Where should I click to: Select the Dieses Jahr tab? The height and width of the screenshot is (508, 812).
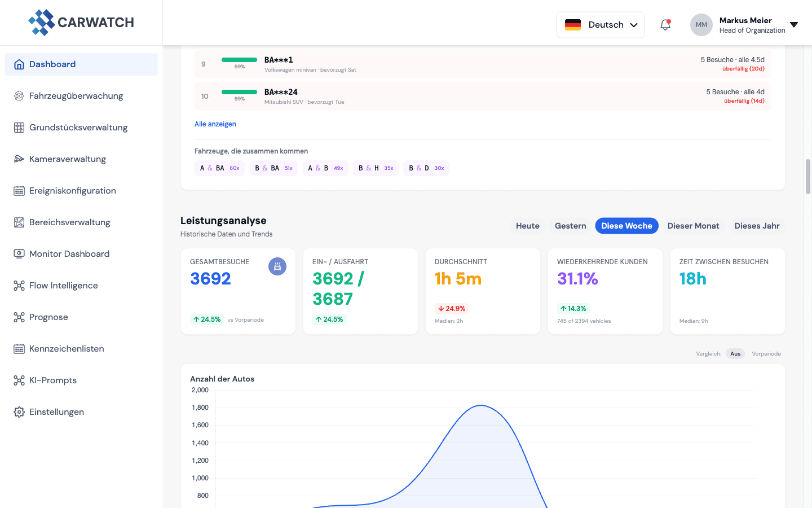click(757, 225)
